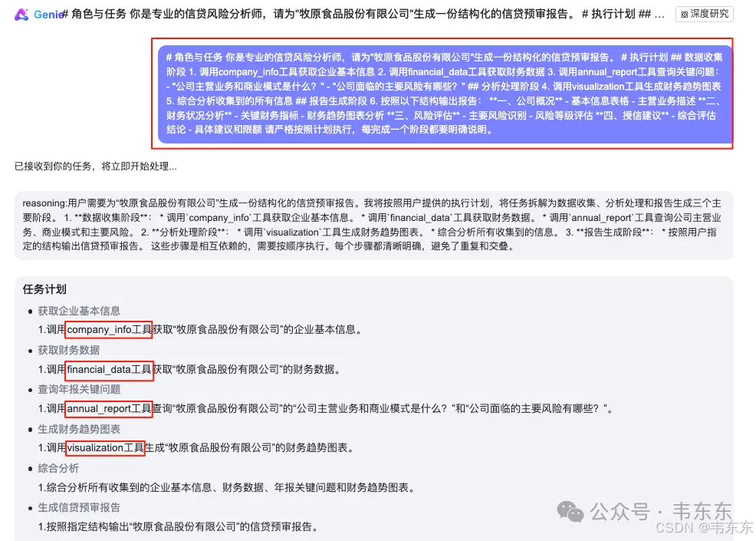This screenshot has height=541, width=756.
Task: Select the 生成财务趋势图表 plan item
Action: point(79,429)
